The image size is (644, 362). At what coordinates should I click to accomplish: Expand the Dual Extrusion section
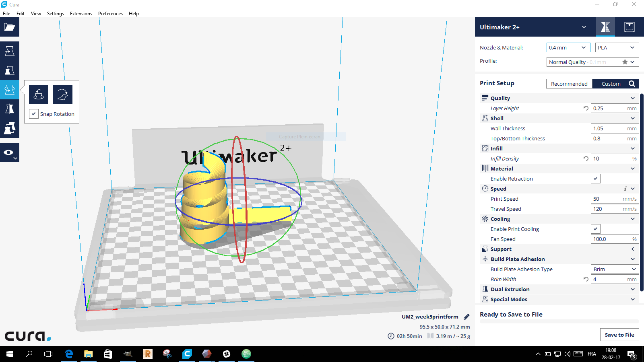[633, 289]
